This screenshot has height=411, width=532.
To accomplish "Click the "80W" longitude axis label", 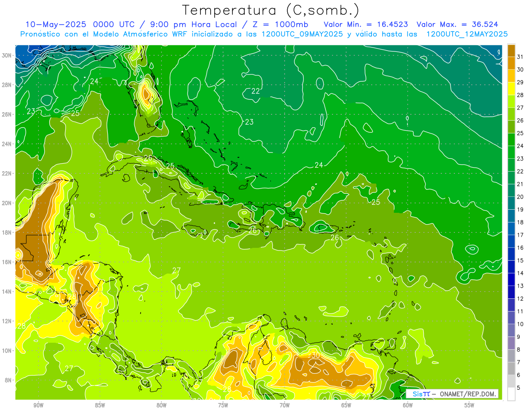I will click(161, 405).
